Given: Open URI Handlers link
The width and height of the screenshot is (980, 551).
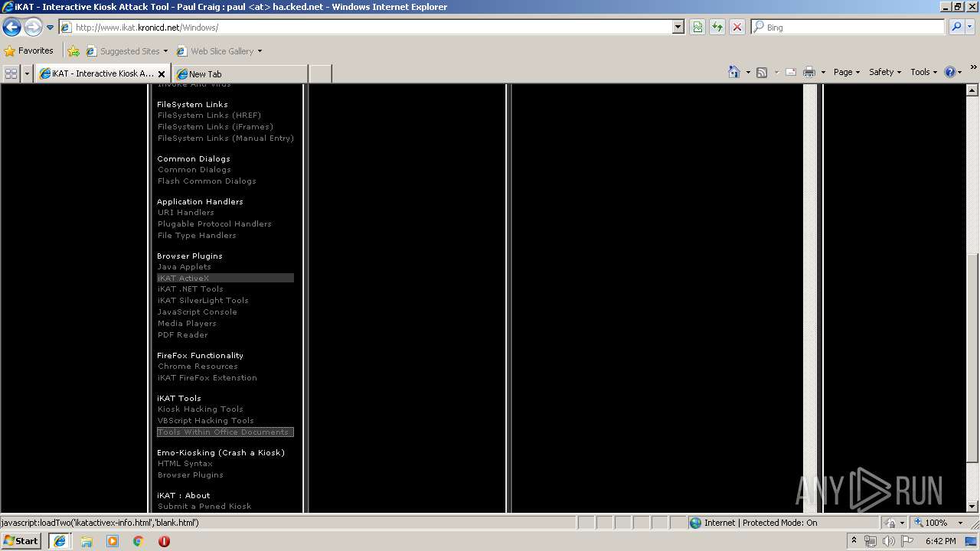Looking at the screenshot, I should (185, 213).
